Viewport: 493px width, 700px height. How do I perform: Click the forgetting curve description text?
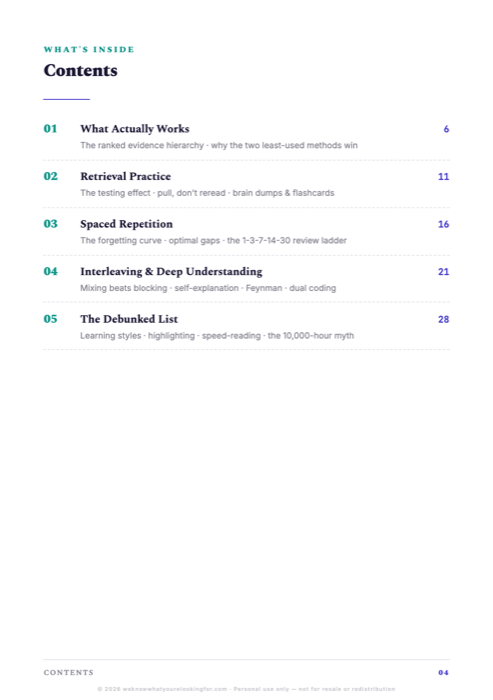pos(213,241)
